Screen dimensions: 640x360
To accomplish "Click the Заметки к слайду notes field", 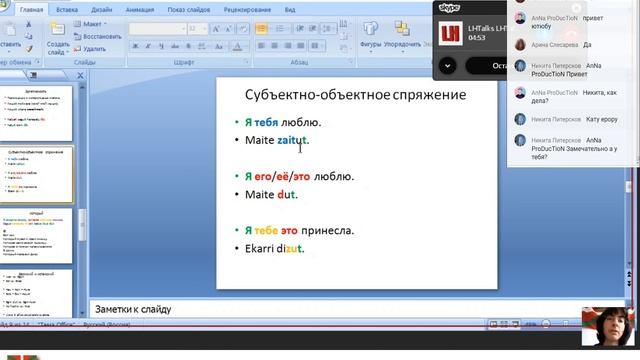I will click(357, 309).
